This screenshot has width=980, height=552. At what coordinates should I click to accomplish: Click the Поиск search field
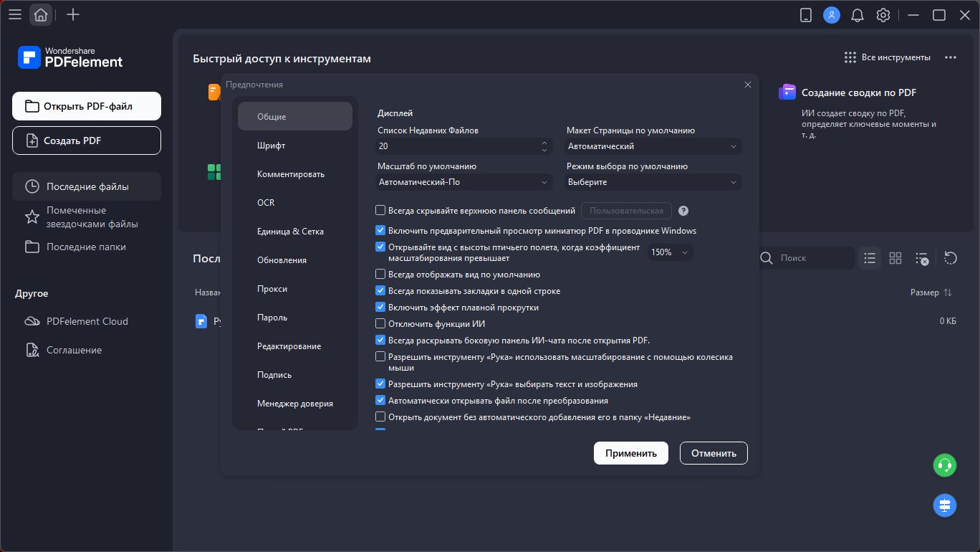pos(806,257)
